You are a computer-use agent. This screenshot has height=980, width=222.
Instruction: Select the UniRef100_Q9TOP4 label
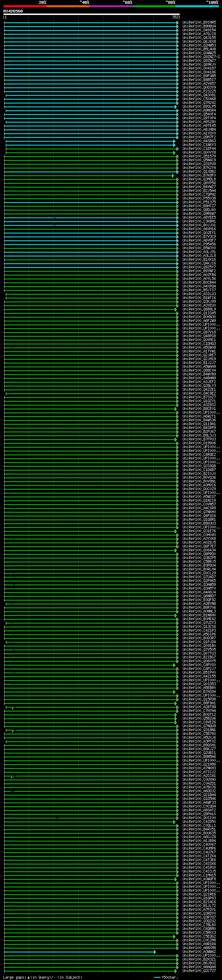199,118
